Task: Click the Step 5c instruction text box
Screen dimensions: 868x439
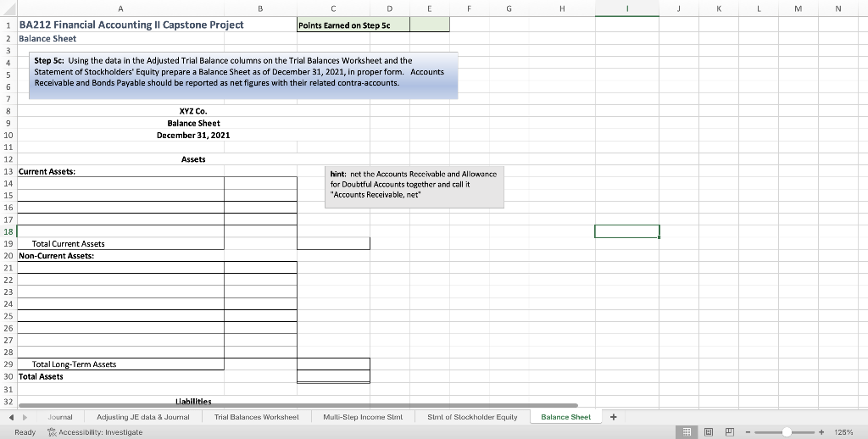Action: 243,75
